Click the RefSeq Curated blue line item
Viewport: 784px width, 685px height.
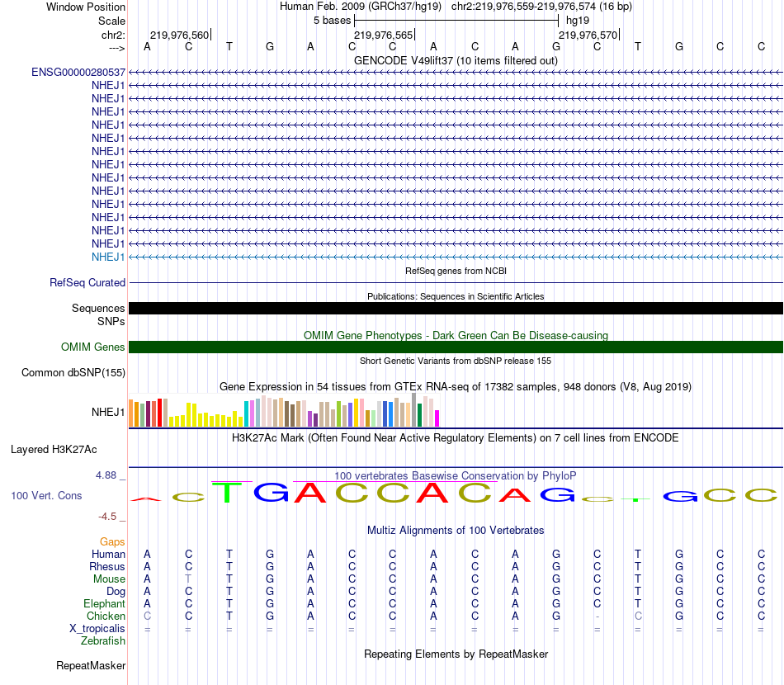456,282
